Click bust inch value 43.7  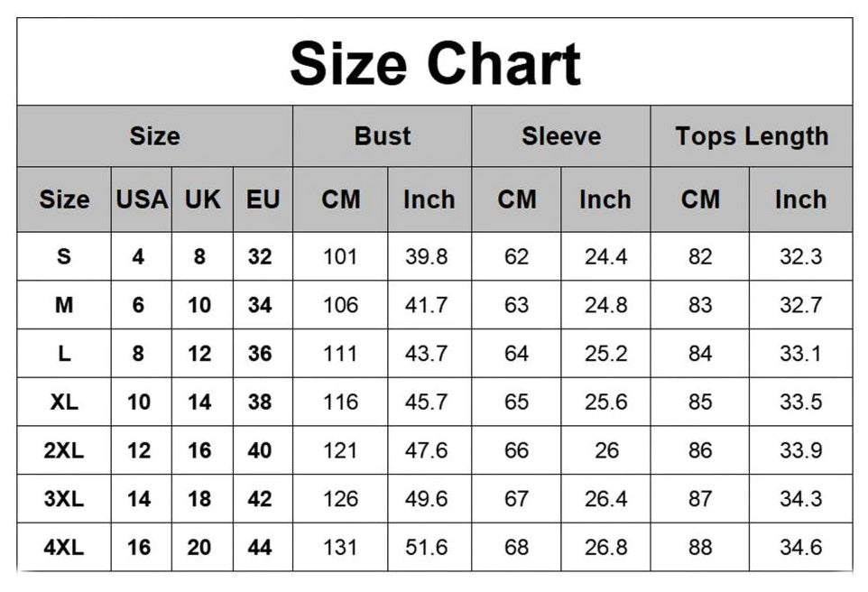(426, 354)
